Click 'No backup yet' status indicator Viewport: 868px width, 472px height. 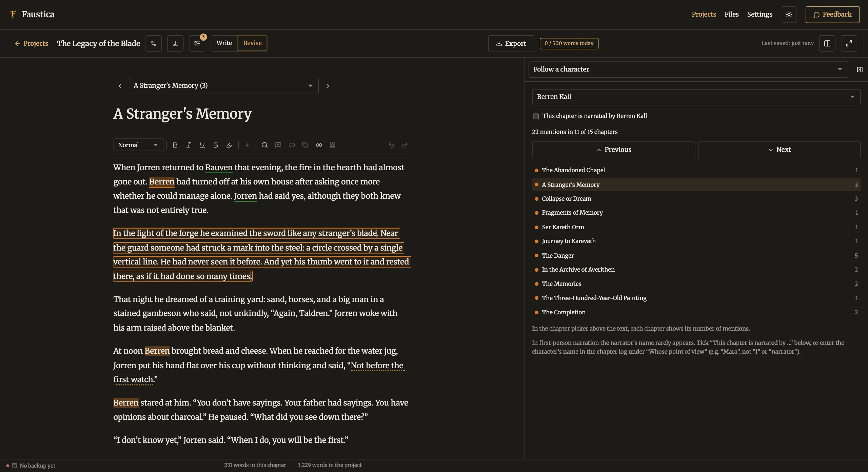31,466
